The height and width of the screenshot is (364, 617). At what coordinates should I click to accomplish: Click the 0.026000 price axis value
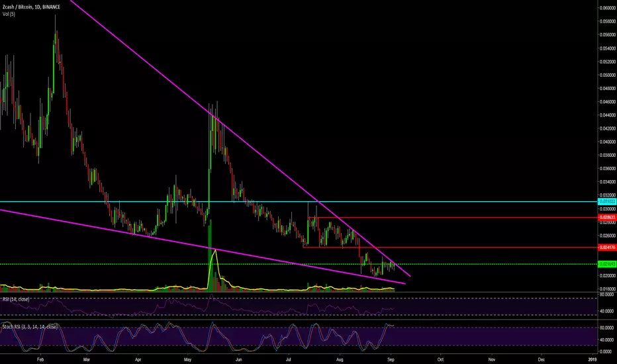(x=607, y=236)
